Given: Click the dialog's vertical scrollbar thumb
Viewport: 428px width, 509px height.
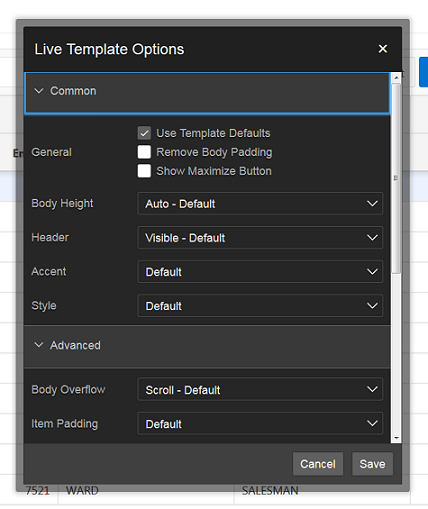Looking at the screenshot, I should point(396,178).
